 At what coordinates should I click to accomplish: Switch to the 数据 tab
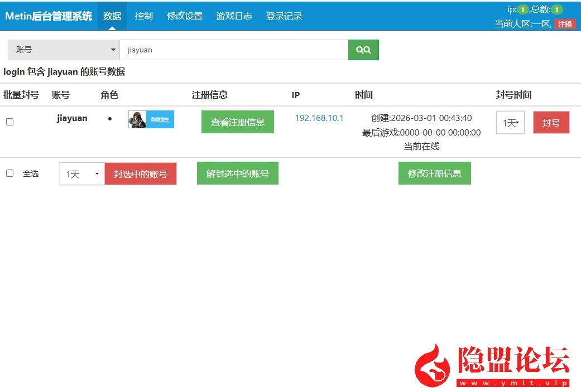[x=112, y=16]
